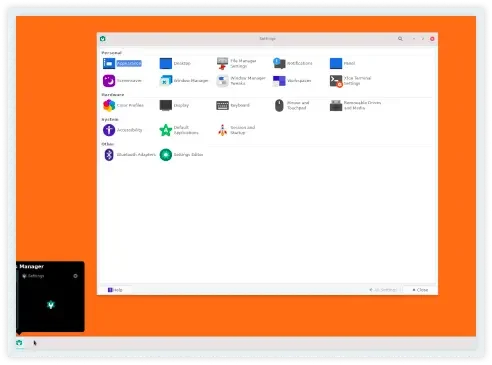Viewport: 492px width, 365px height.
Task: Click the Help button
Action: click(x=115, y=290)
